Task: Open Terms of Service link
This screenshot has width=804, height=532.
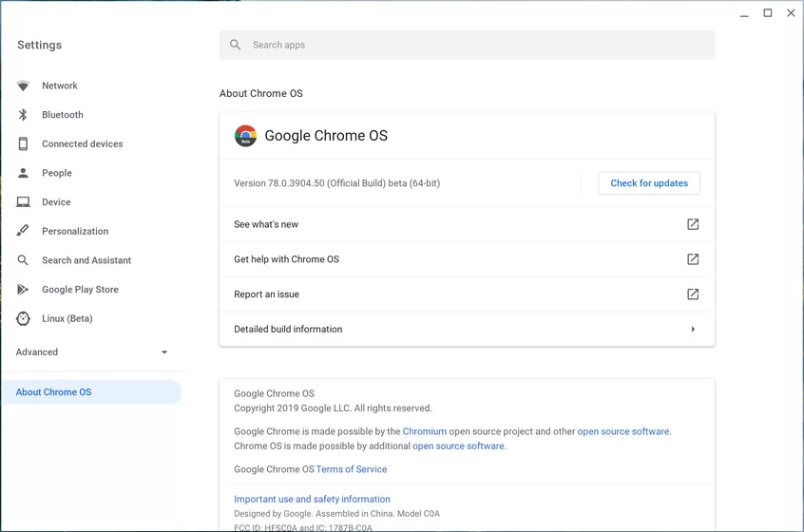Action: [x=352, y=469]
